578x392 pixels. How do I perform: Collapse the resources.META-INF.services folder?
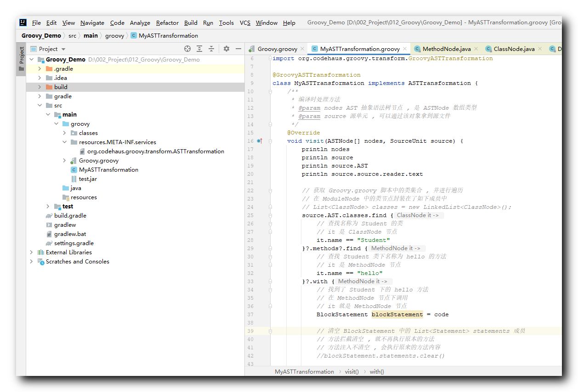pyautogui.click(x=64, y=142)
